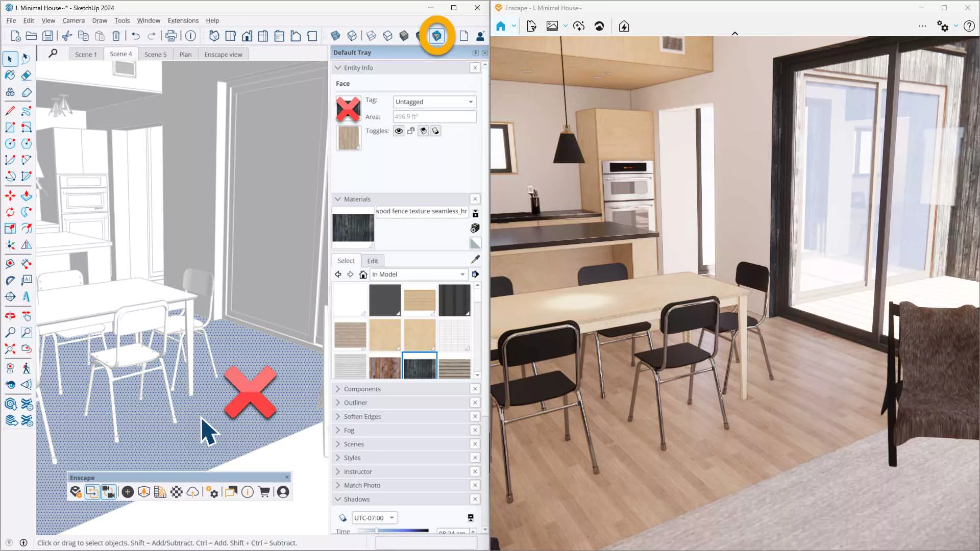Switch to the Enscape view scene tab
980x551 pixels.
(223, 55)
